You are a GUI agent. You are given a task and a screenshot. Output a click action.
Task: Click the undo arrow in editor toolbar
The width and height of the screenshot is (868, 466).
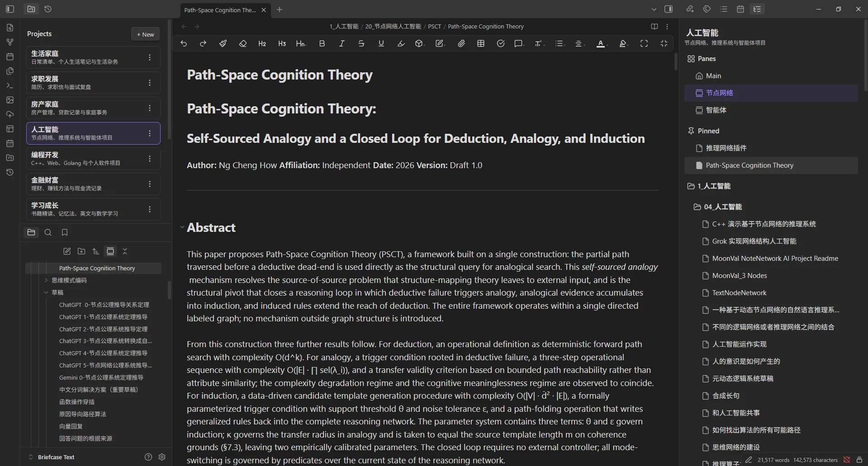184,43
